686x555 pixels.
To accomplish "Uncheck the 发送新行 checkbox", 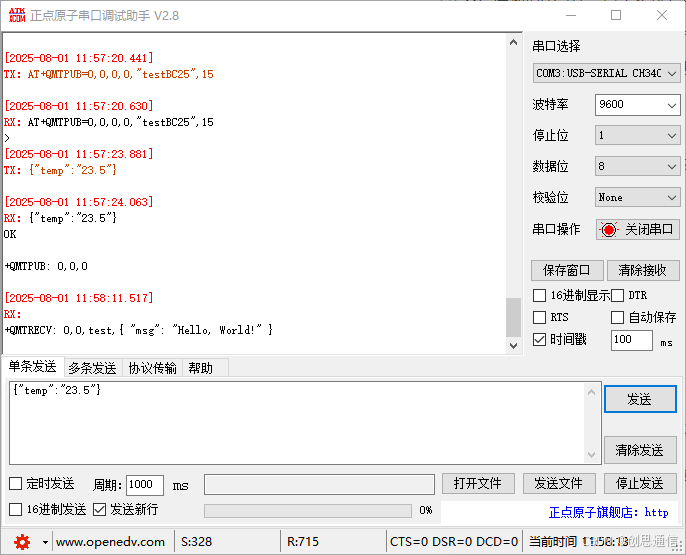I will 99,509.
